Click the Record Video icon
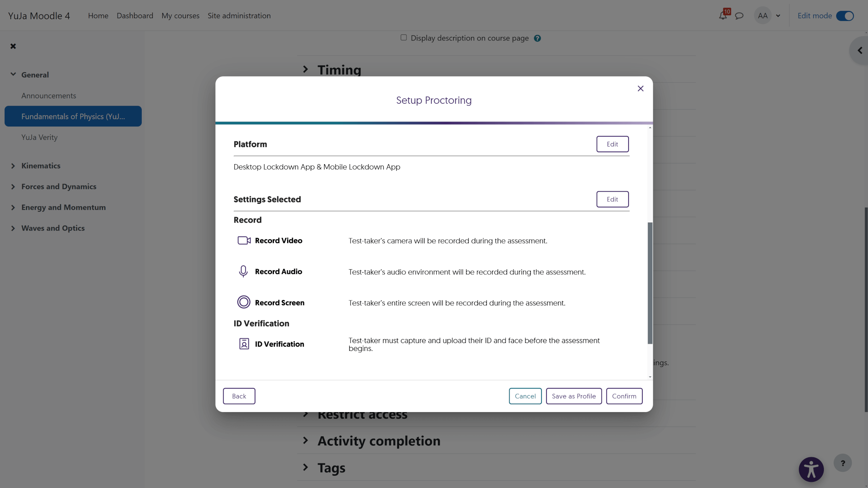The height and width of the screenshot is (488, 868). click(x=244, y=240)
